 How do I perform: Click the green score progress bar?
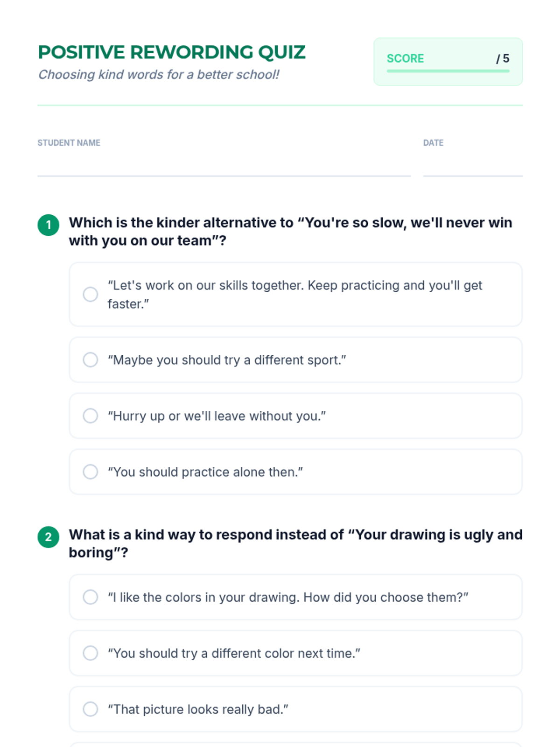(448, 71)
